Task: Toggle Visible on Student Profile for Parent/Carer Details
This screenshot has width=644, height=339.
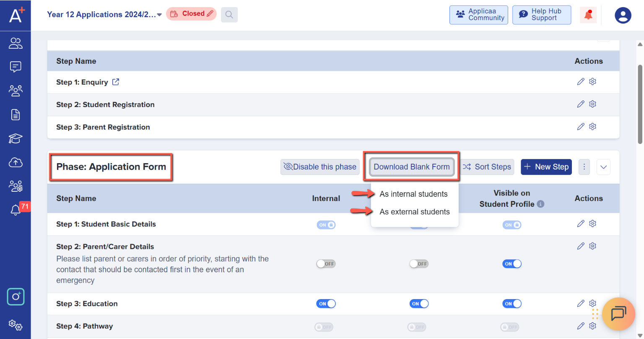Action: click(512, 264)
